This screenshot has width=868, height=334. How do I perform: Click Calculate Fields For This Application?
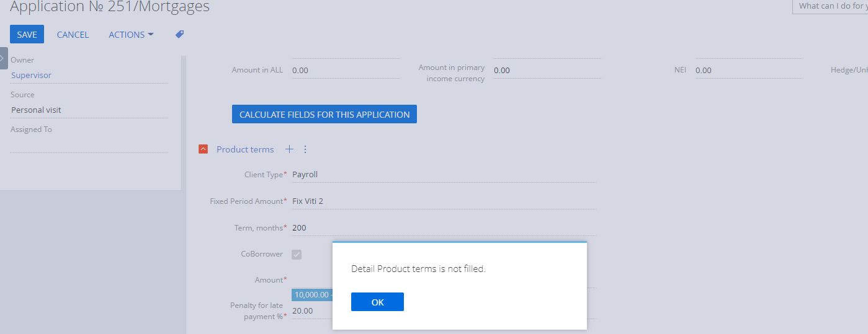click(x=324, y=114)
